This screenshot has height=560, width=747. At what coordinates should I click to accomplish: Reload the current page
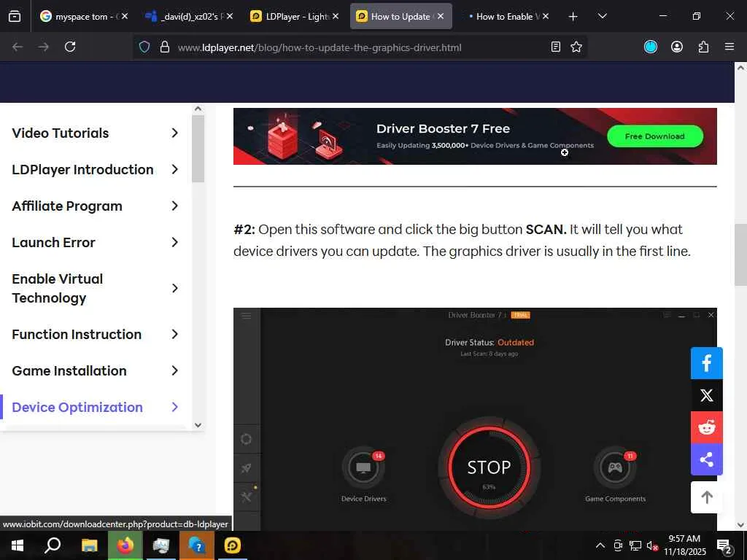pos(70,47)
